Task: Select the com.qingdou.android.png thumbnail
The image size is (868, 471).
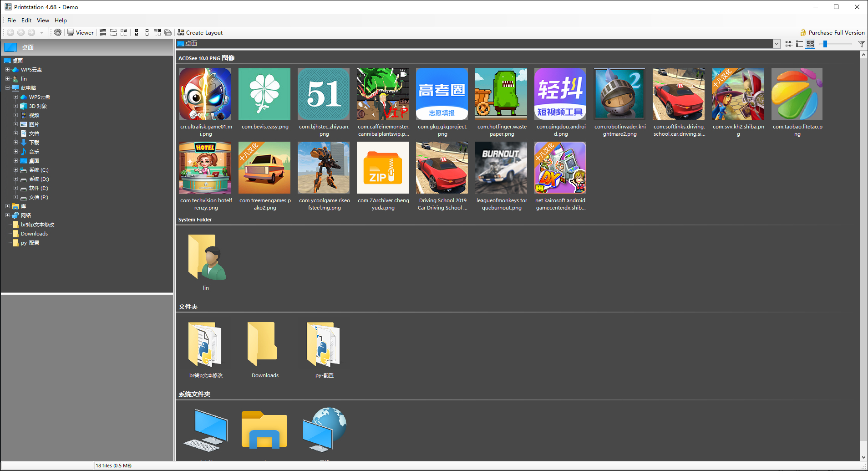Action: 560,94
